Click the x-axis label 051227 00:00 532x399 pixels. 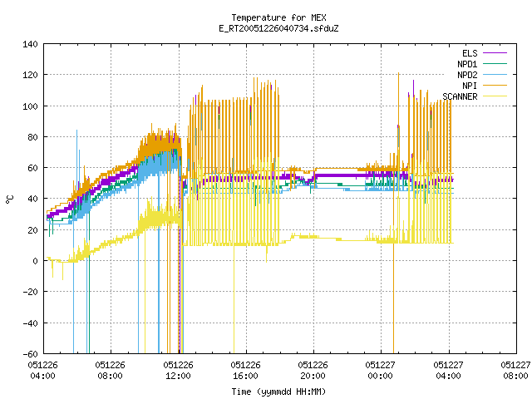pos(381,370)
